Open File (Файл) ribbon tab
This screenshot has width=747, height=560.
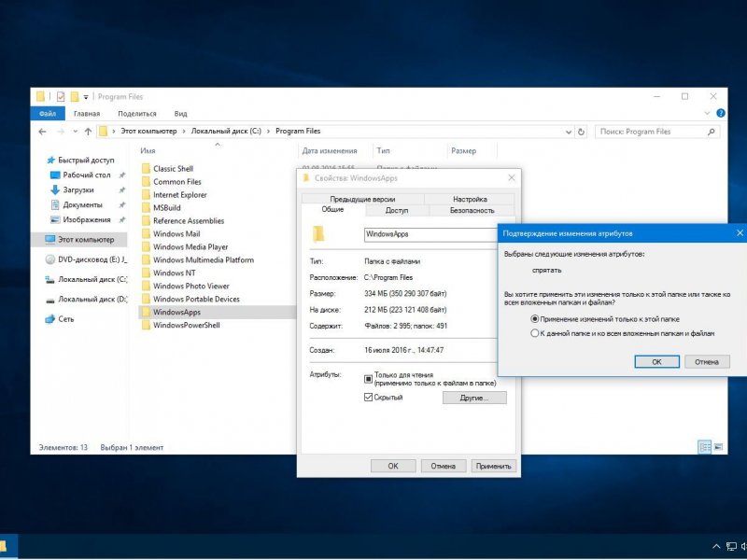(48, 113)
